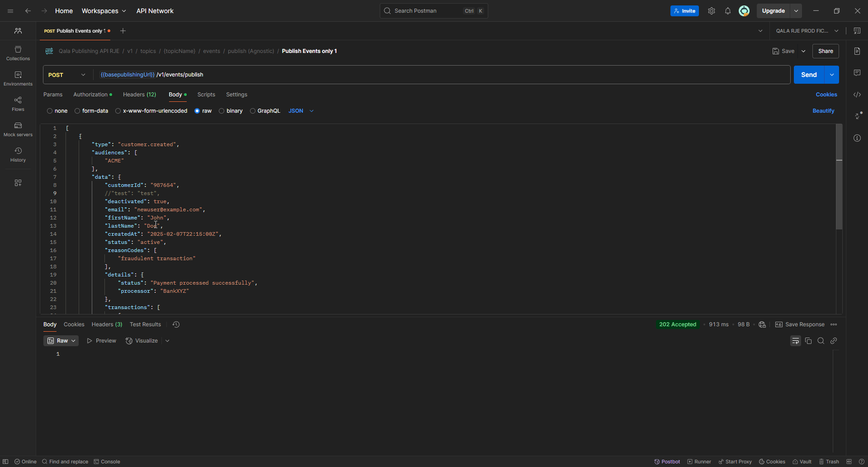The height and width of the screenshot is (467, 868).
Task: Search the response with magnifier icon
Action: tap(821, 341)
